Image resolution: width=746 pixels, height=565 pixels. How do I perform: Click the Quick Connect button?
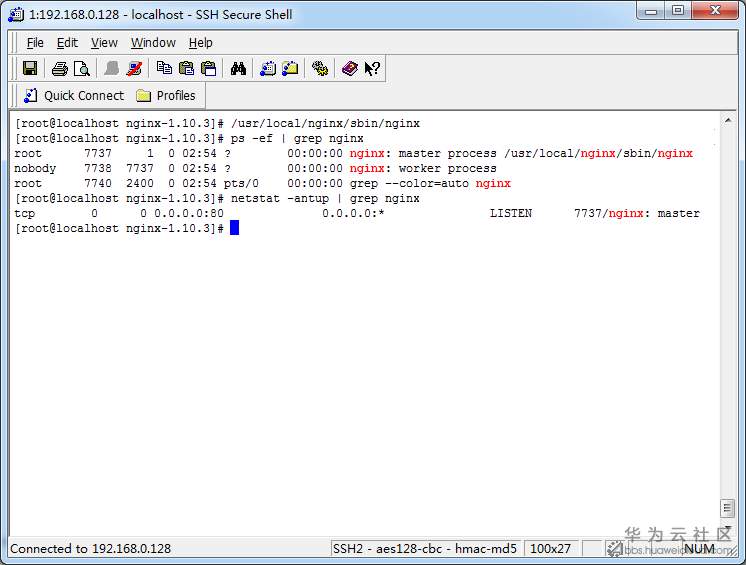[74, 96]
